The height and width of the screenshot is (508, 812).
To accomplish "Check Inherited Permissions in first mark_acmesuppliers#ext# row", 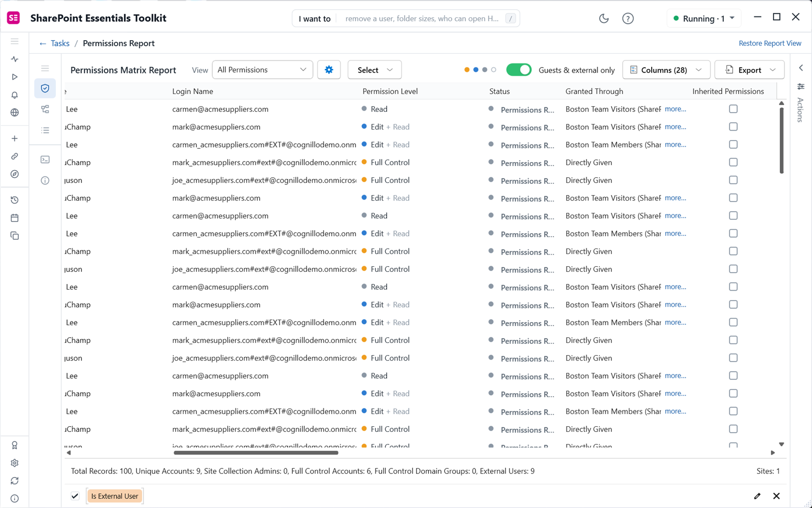I will click(x=733, y=162).
